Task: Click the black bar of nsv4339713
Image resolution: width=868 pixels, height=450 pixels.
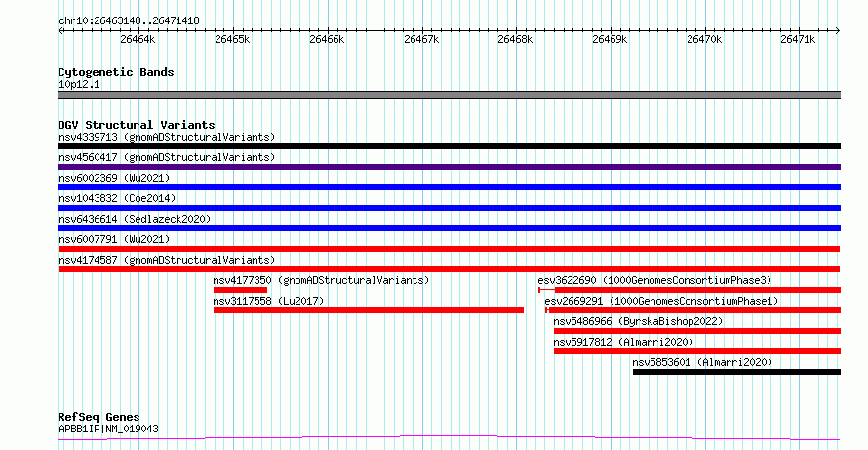Action: pyautogui.click(x=449, y=146)
